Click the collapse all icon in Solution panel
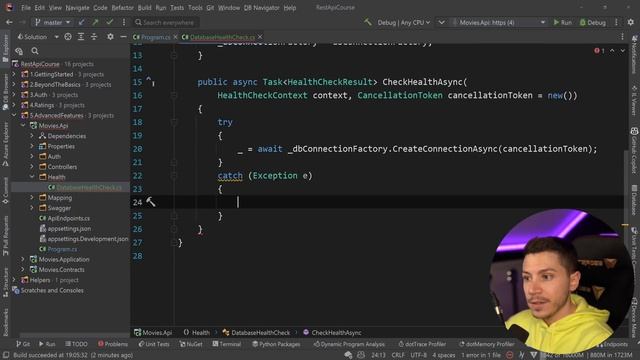This screenshot has height=360, width=640. point(94,37)
